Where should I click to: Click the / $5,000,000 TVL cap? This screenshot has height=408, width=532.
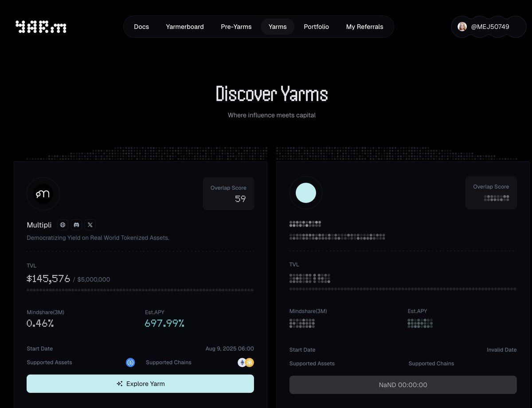(91, 279)
